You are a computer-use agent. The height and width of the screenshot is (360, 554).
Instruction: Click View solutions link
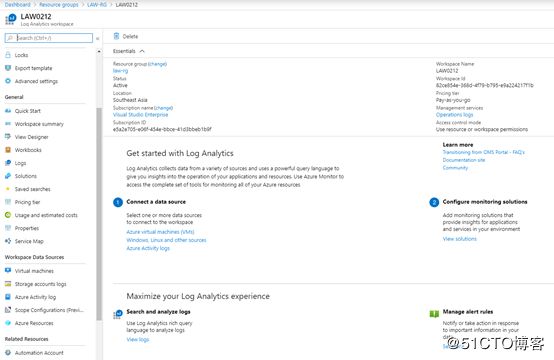(460, 239)
